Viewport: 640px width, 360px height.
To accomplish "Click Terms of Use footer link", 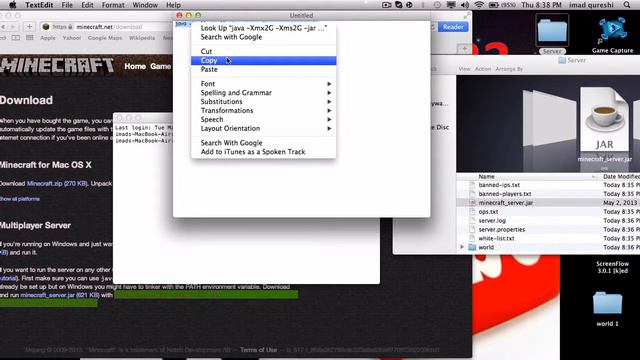I will pos(258,350).
